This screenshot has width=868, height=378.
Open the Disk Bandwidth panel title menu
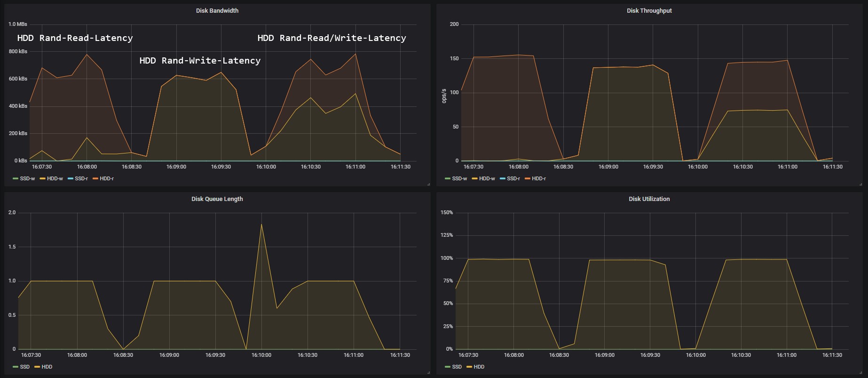click(217, 11)
